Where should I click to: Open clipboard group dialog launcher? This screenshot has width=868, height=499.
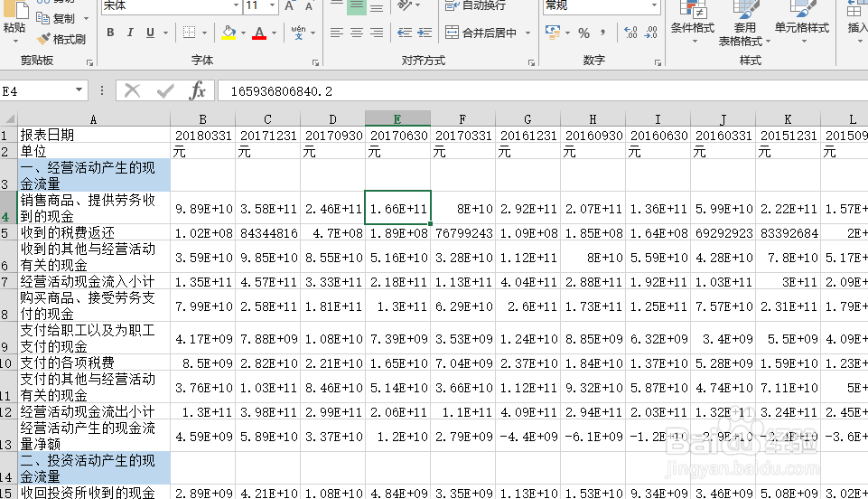(x=89, y=63)
